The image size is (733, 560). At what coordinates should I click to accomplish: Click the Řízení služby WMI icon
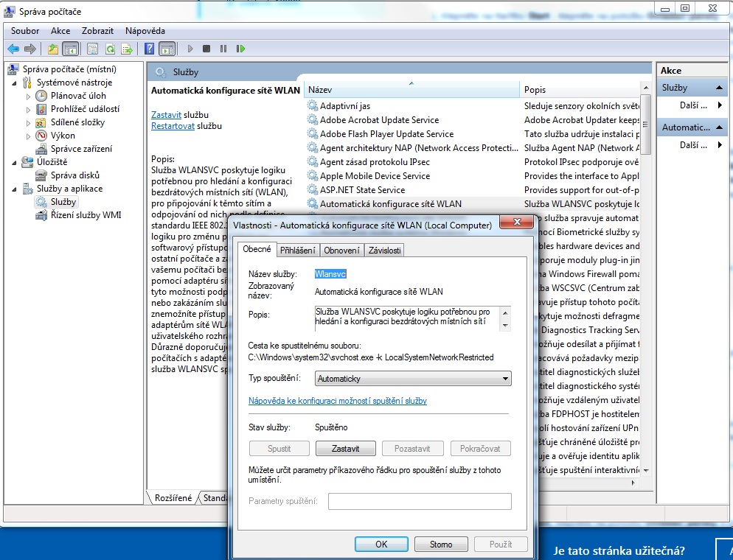click(41, 215)
